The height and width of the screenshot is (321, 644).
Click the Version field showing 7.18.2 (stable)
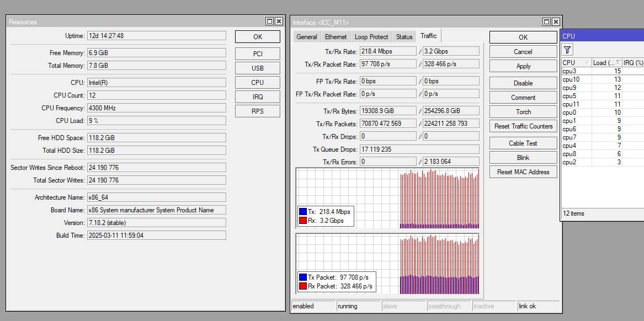(157, 222)
